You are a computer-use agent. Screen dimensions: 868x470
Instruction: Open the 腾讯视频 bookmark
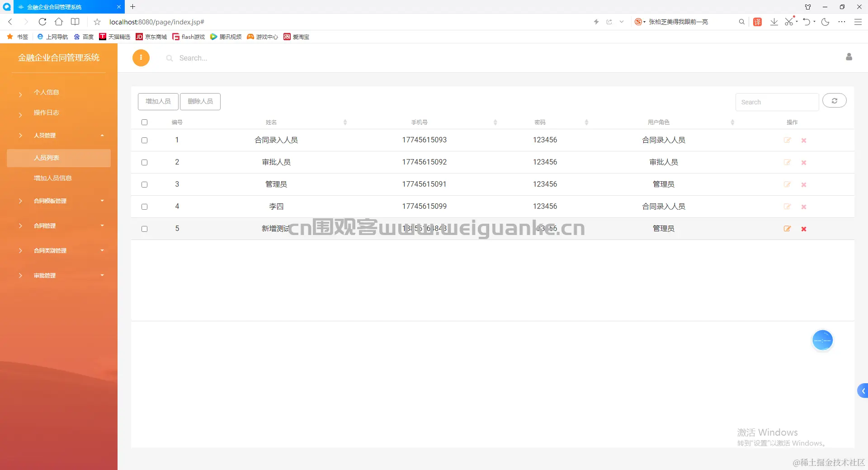pos(226,37)
